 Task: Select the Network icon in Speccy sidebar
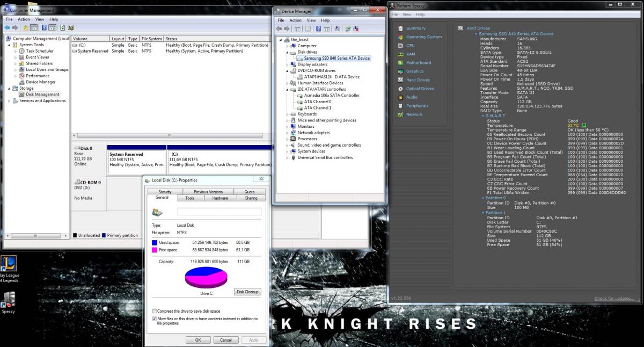[x=400, y=114]
